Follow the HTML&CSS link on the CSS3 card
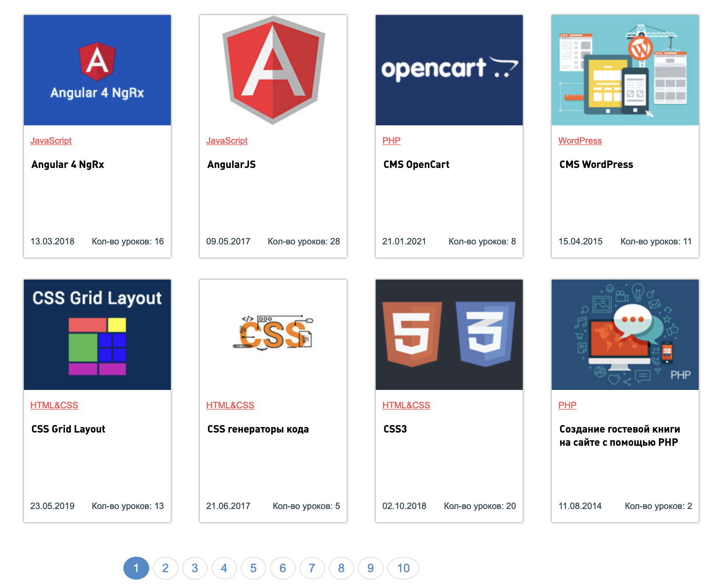The width and height of the screenshot is (720, 588). 406,405
